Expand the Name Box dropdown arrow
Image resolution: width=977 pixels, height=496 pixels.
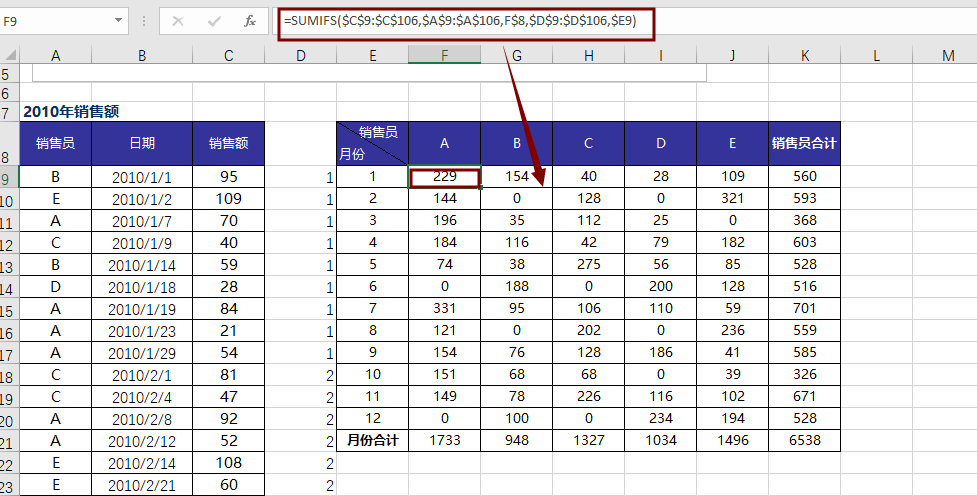coord(118,21)
